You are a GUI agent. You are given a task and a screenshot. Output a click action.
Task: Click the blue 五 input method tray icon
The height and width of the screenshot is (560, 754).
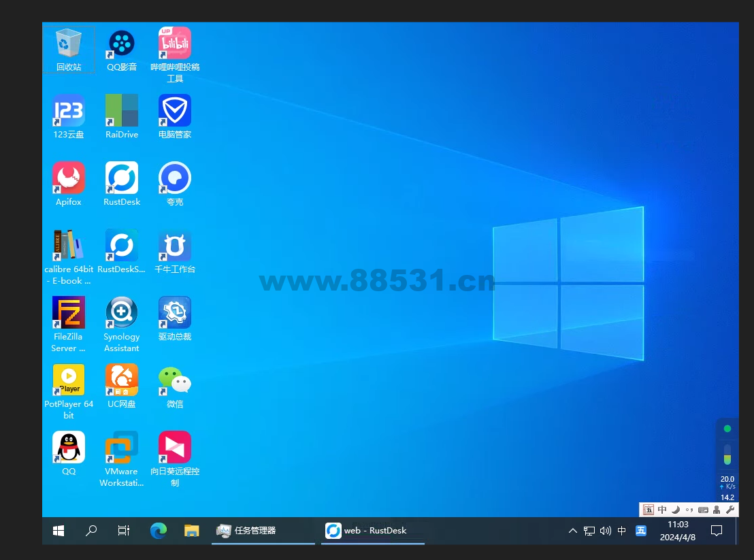(641, 531)
